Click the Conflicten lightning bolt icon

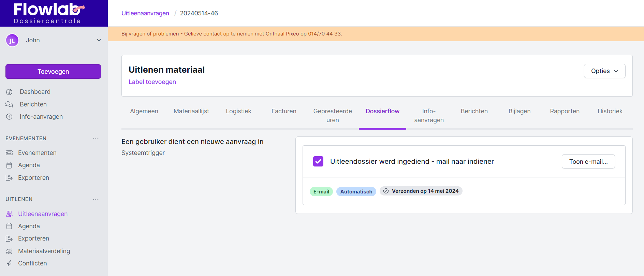click(x=9, y=263)
